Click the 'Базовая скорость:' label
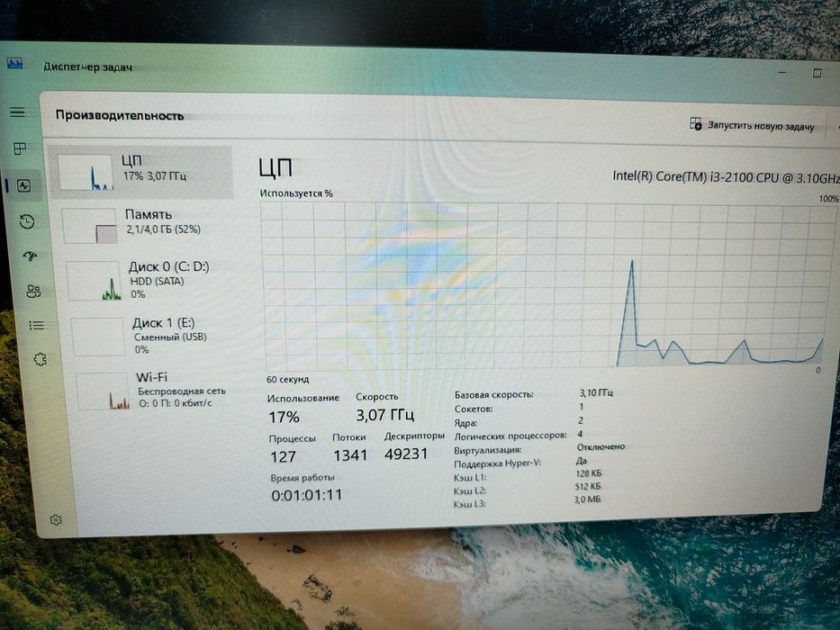 pos(494,395)
